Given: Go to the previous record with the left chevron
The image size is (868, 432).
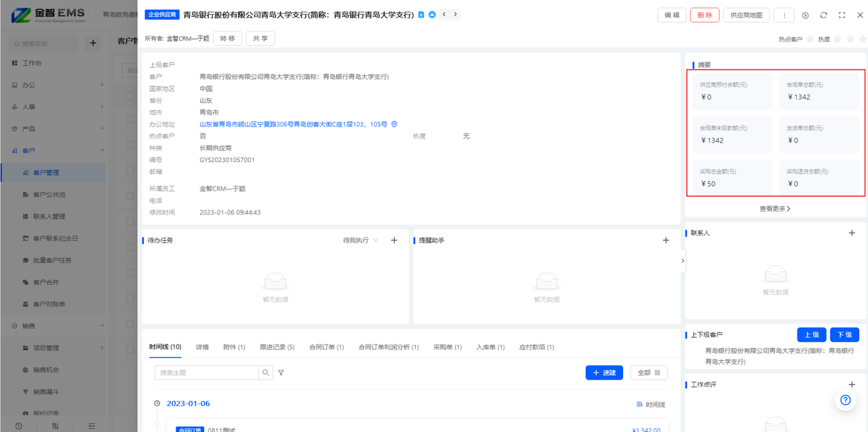Looking at the screenshot, I should 444,14.
